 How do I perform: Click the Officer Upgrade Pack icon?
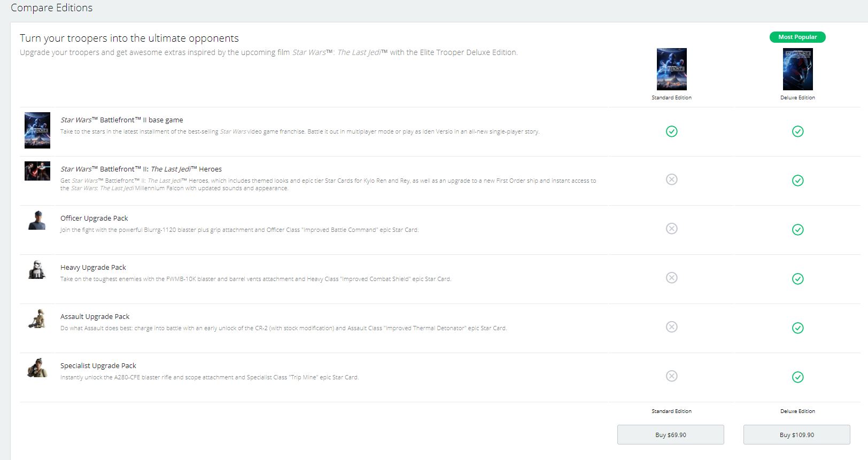[37, 220]
